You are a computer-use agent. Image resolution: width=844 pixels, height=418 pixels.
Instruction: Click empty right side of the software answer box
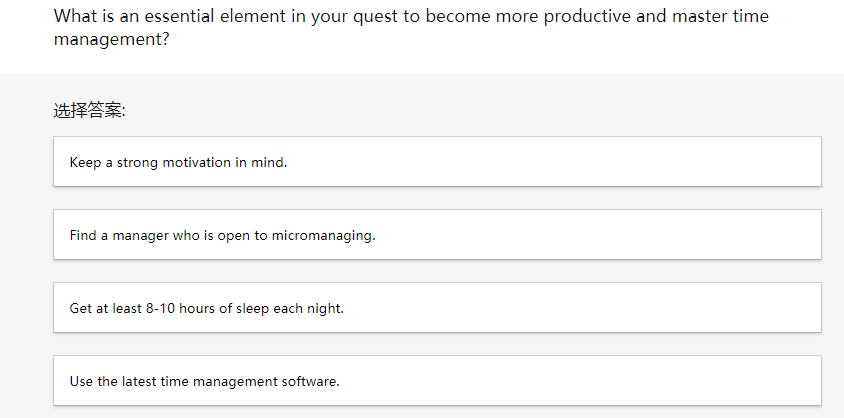click(650, 382)
